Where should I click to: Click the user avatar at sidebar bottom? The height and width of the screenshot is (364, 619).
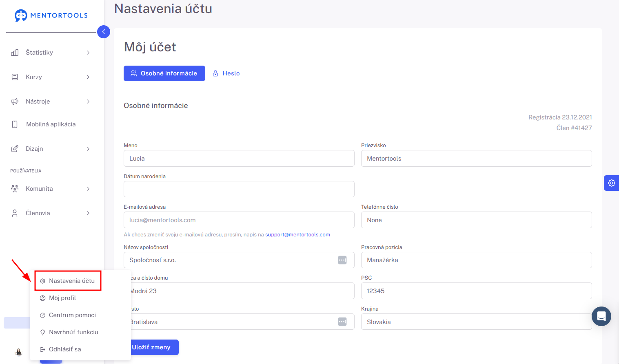19,352
